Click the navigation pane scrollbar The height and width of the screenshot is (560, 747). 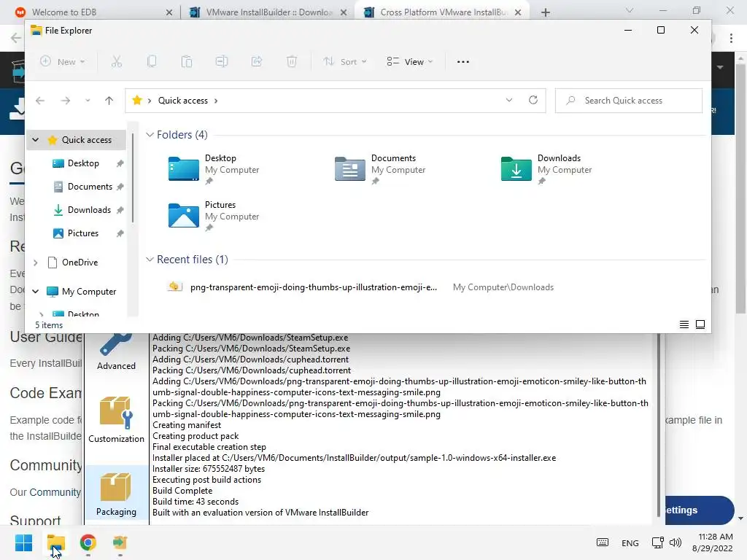(133, 178)
